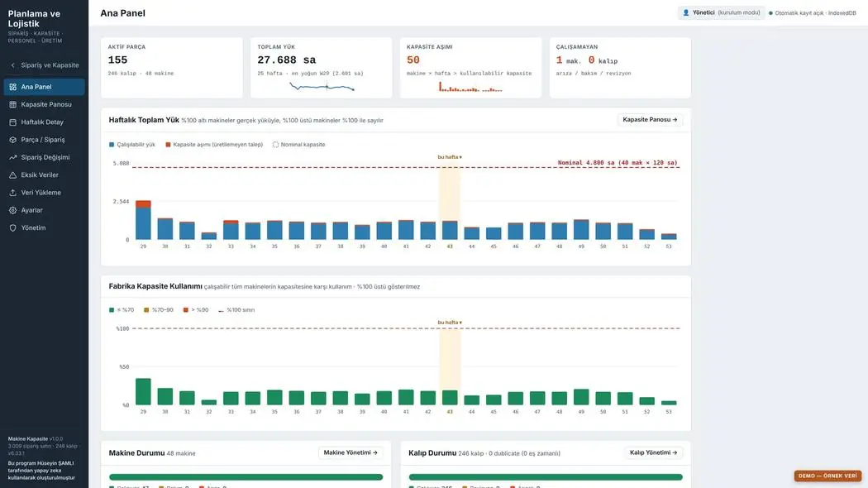Open the Ayarlar gear icon
This screenshot has width=868, height=488.
coord(12,210)
